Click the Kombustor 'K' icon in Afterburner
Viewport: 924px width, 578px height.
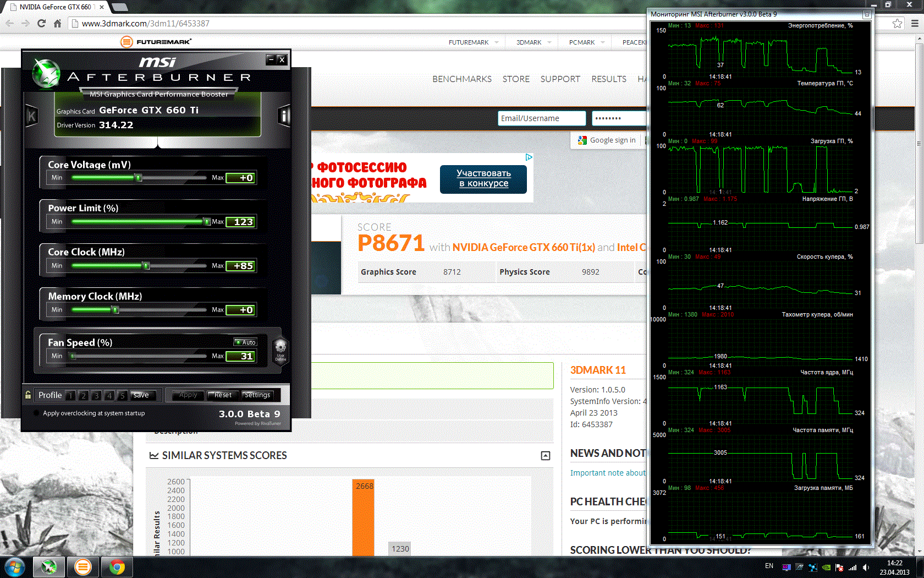(32, 116)
